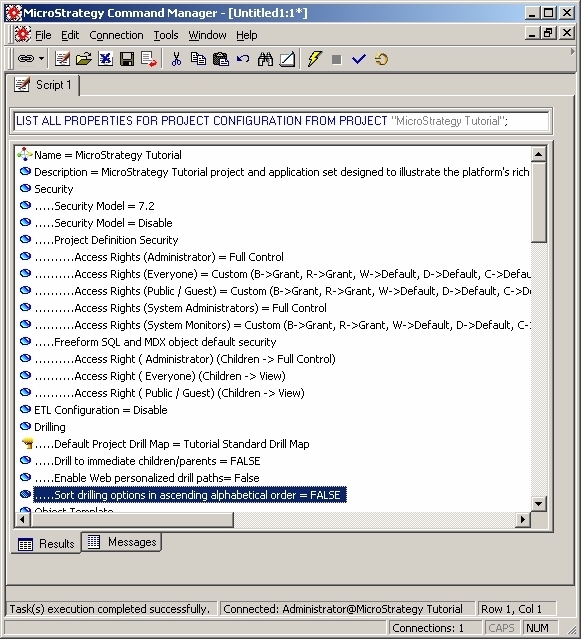Click the New script toolbar icon
The height and width of the screenshot is (640, 582).
pos(62,59)
